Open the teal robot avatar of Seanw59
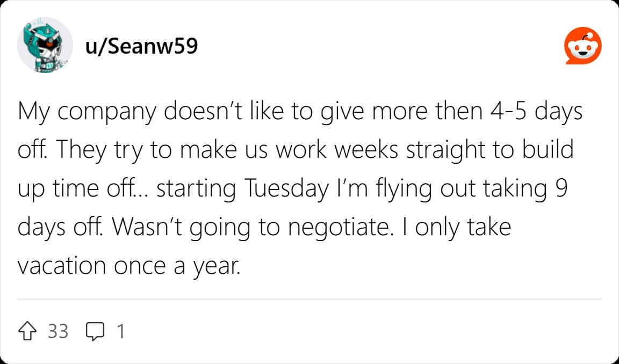This screenshot has height=364, width=619. (x=45, y=45)
